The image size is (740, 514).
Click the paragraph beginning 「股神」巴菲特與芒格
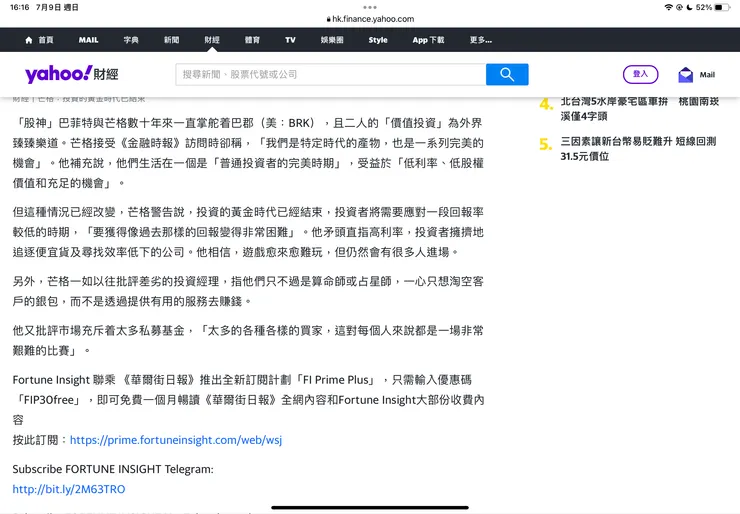[x=248, y=153]
